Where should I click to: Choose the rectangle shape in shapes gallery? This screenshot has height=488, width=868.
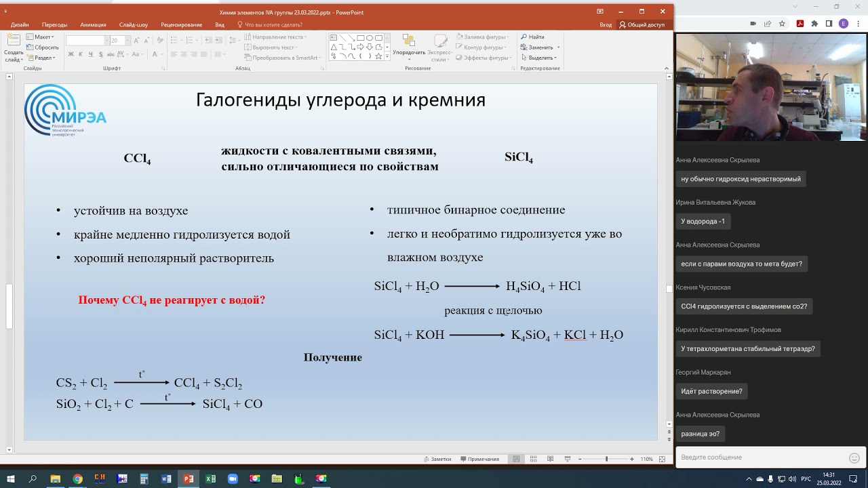point(361,37)
